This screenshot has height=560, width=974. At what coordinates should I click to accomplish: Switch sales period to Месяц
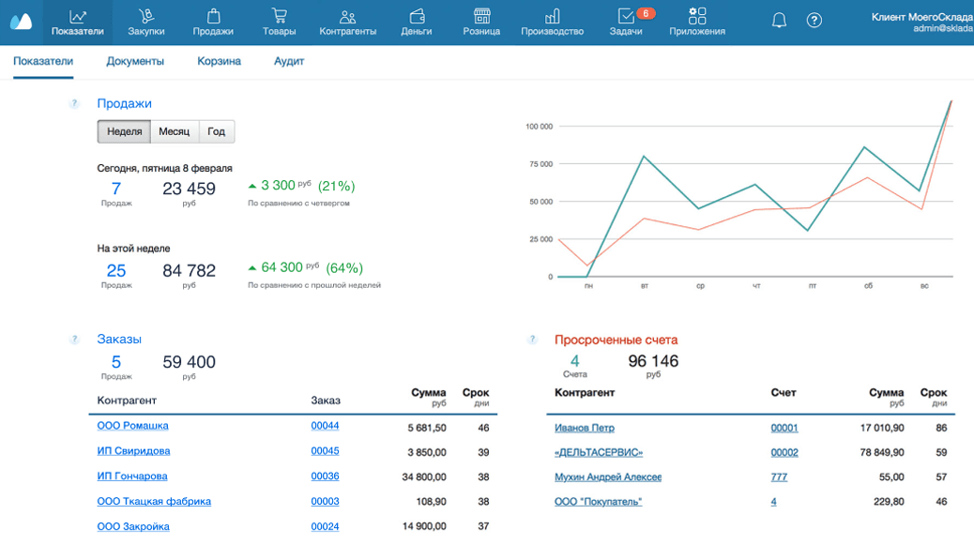pyautogui.click(x=175, y=131)
